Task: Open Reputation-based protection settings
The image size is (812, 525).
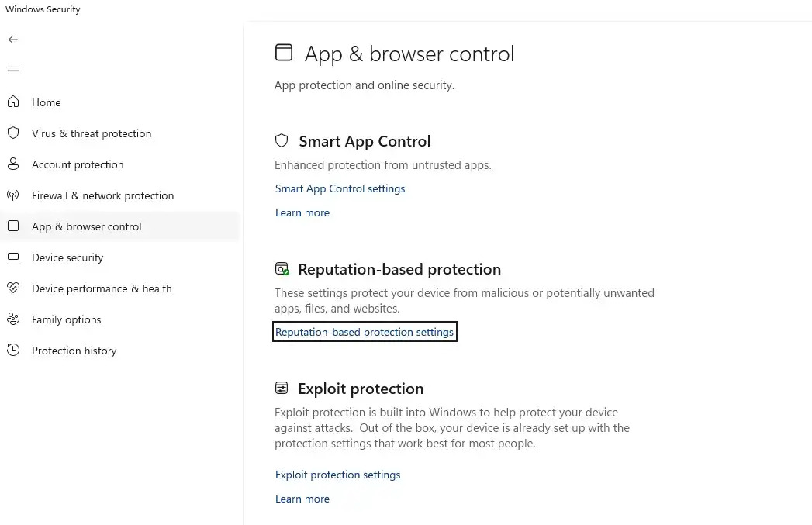Action: [x=365, y=331]
